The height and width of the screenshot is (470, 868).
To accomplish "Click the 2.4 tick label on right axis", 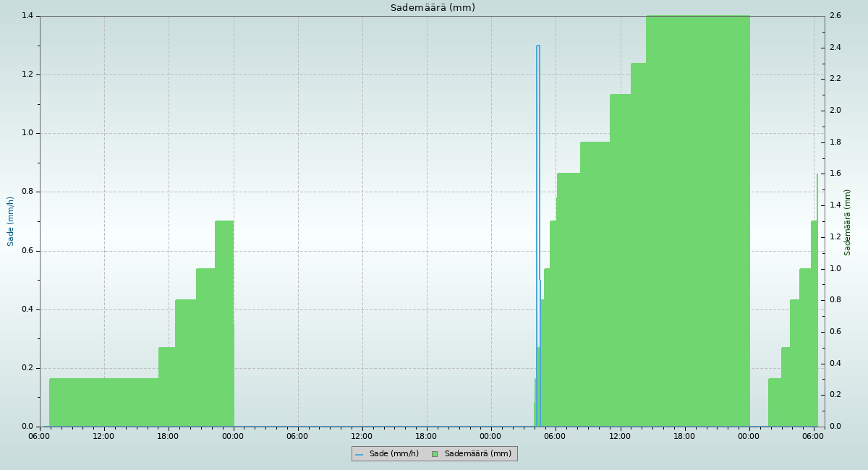I will point(835,48).
